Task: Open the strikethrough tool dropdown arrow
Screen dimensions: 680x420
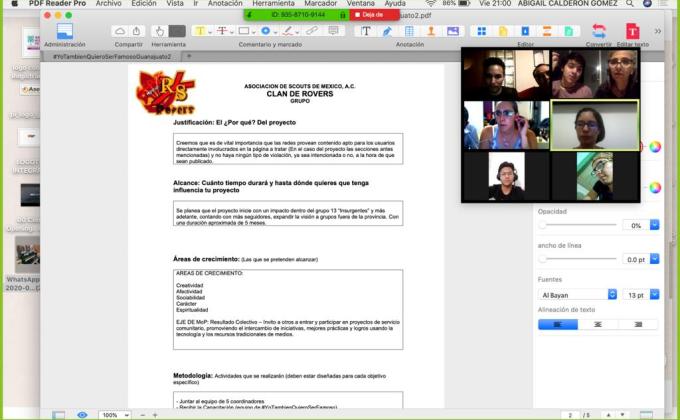Action: click(x=232, y=32)
